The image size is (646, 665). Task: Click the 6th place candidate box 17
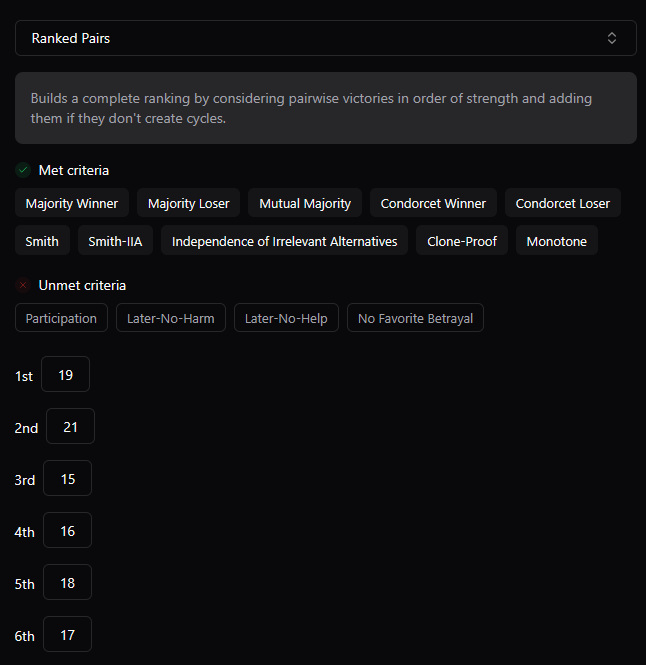tap(67, 634)
